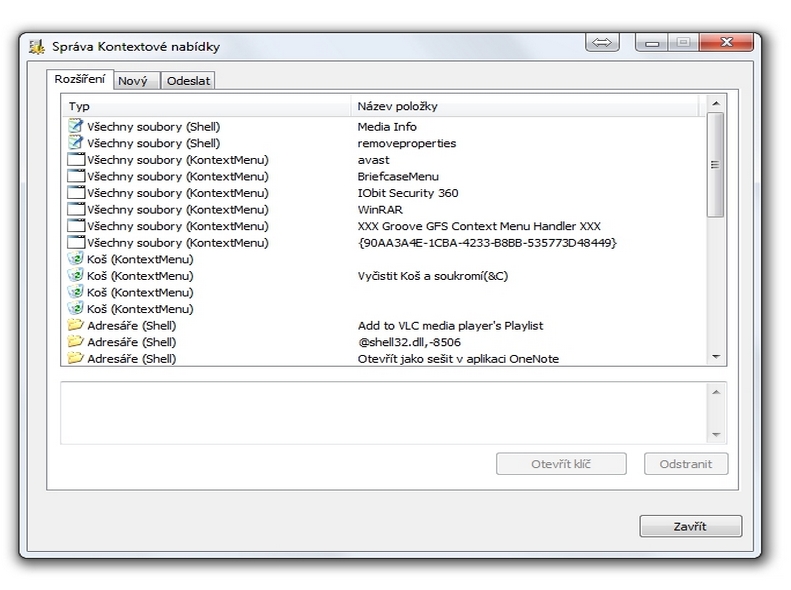791x590 pixels.
Task: Click the Adresáře (Shell) type of the VLC row
Action: coord(132,326)
